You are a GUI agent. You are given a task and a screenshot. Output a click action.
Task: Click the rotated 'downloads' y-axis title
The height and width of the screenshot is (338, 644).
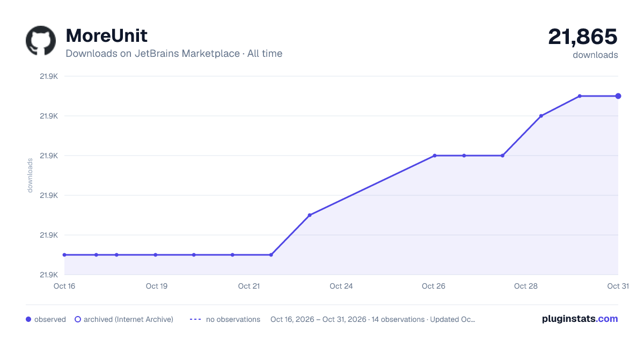[x=30, y=175]
